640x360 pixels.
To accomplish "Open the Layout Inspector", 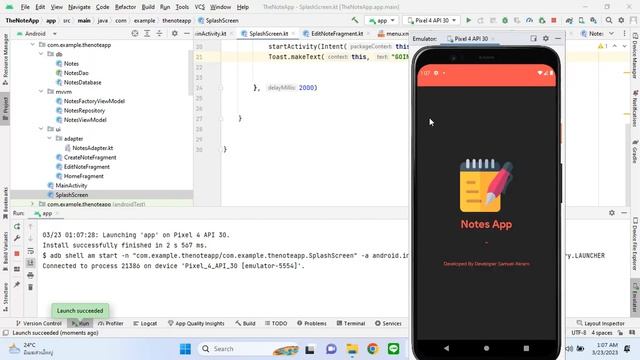I will coord(600,323).
